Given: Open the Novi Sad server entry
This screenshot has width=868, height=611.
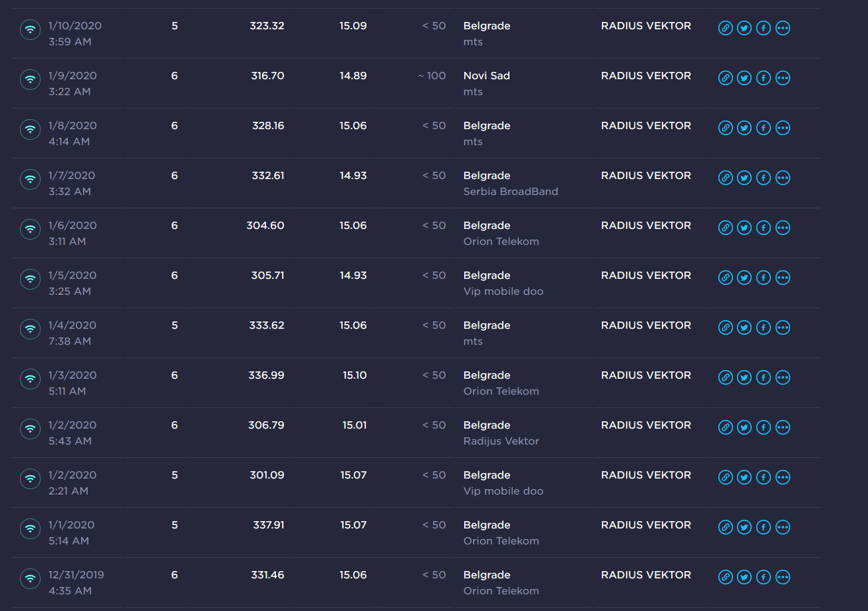Looking at the screenshot, I should click(x=487, y=76).
